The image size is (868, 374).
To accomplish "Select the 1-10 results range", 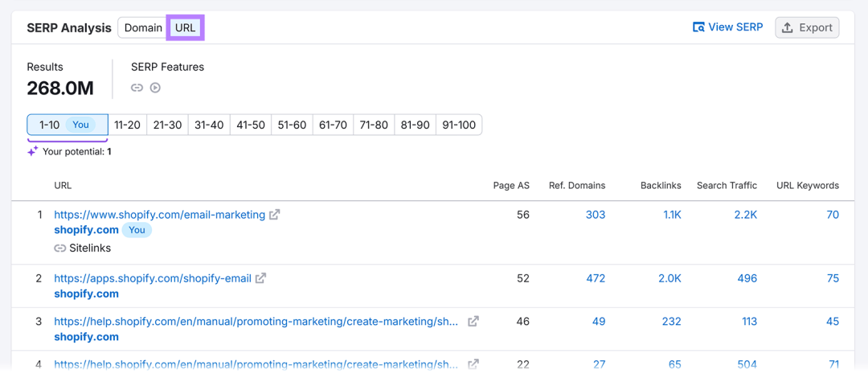I will click(68, 125).
